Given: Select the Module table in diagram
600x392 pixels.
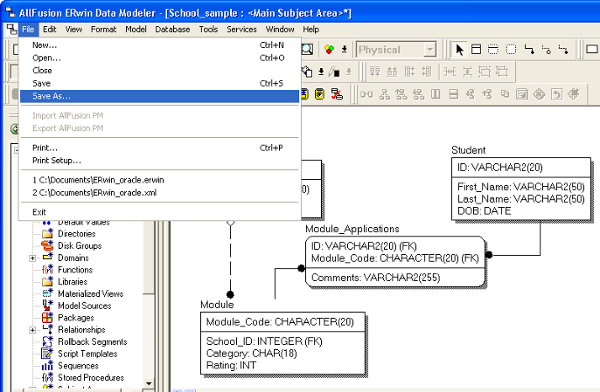Looking at the screenshot, I should pyautogui.click(x=283, y=343).
